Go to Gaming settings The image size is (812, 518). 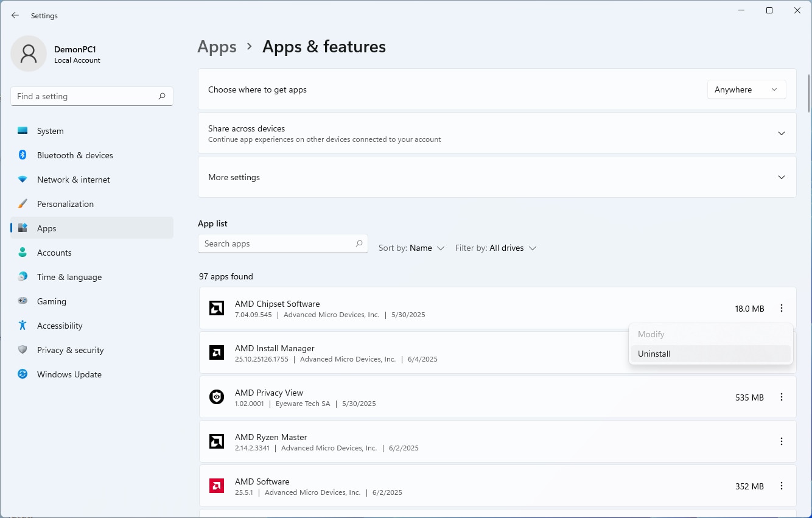(x=92, y=301)
